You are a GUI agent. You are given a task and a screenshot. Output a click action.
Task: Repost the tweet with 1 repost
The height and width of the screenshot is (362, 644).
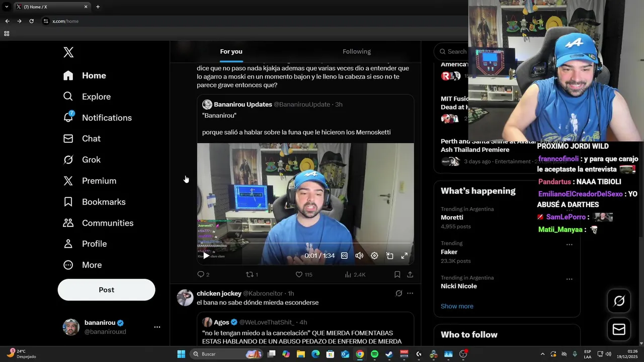252,275
